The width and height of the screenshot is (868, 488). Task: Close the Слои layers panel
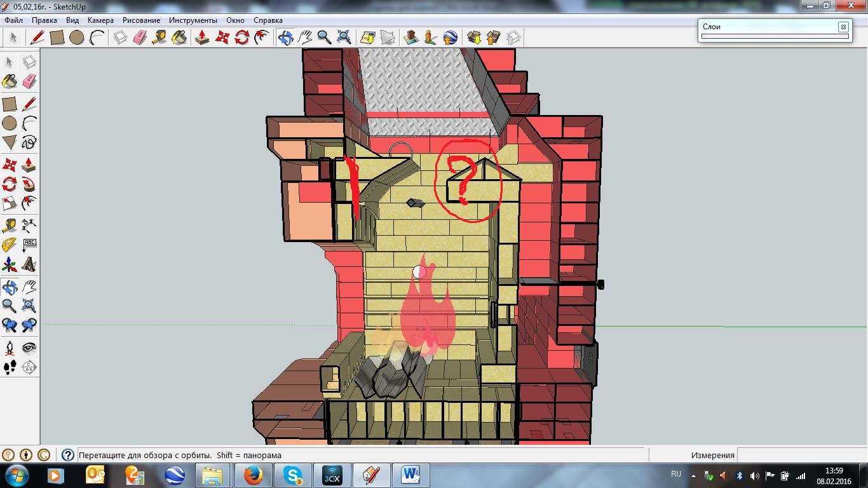[x=843, y=27]
